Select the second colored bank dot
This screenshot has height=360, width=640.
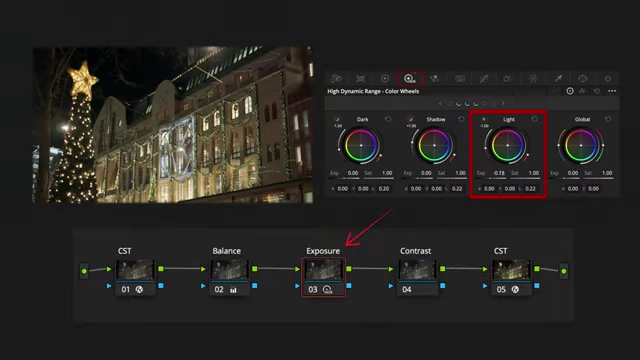(458, 104)
